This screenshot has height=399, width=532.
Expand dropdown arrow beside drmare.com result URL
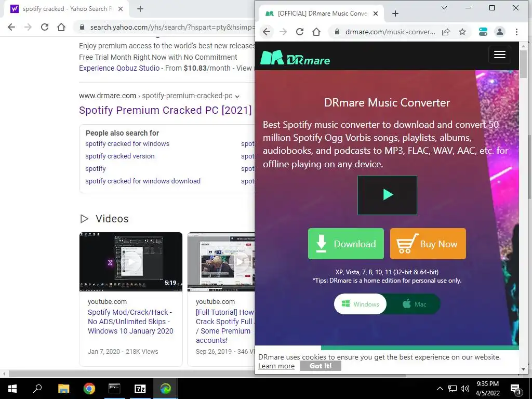click(237, 96)
